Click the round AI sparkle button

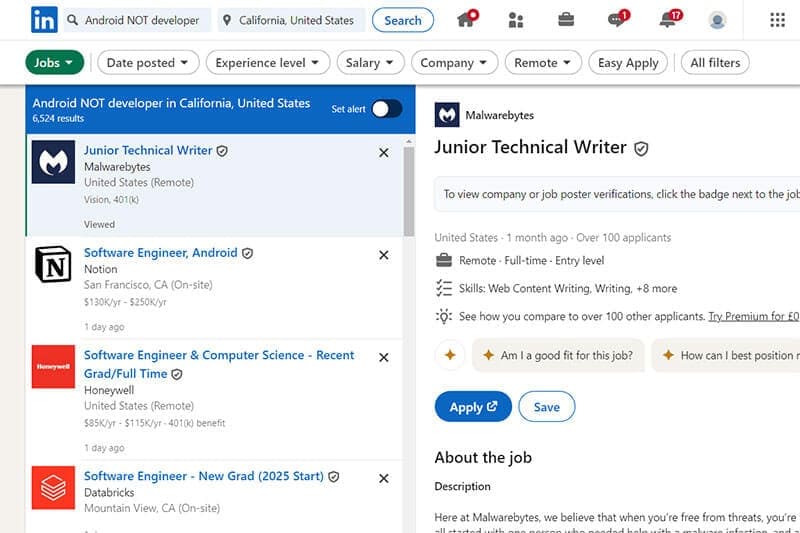click(x=449, y=355)
